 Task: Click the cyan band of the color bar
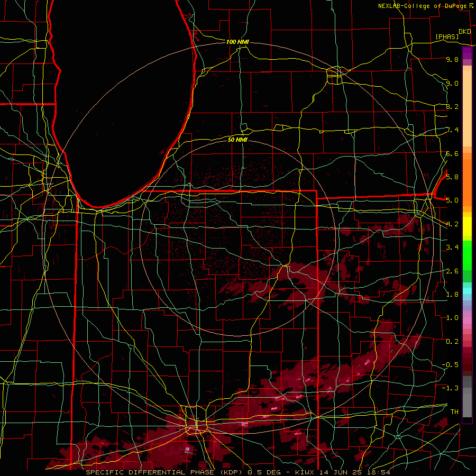(x=467, y=290)
